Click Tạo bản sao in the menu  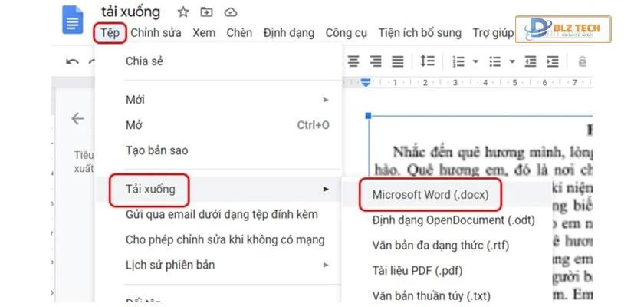(156, 150)
